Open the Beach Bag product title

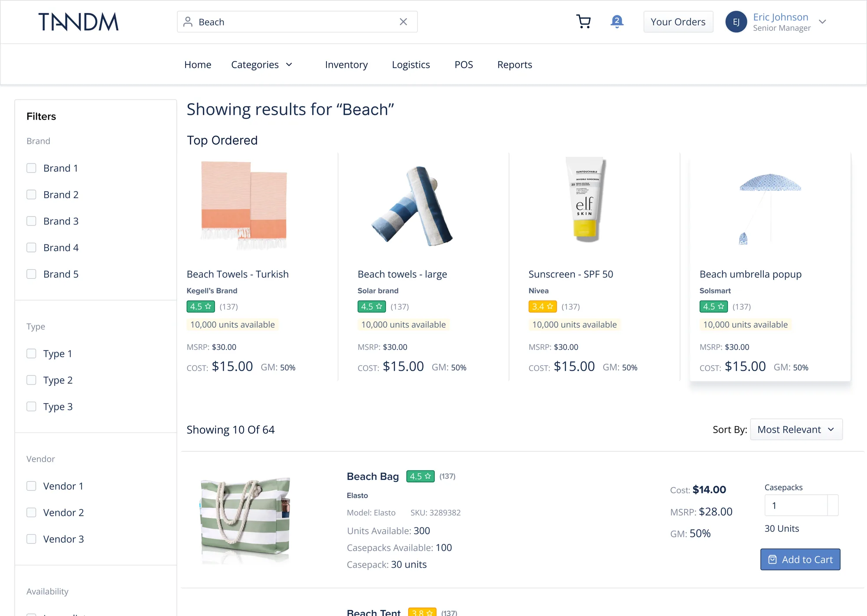[x=373, y=476]
